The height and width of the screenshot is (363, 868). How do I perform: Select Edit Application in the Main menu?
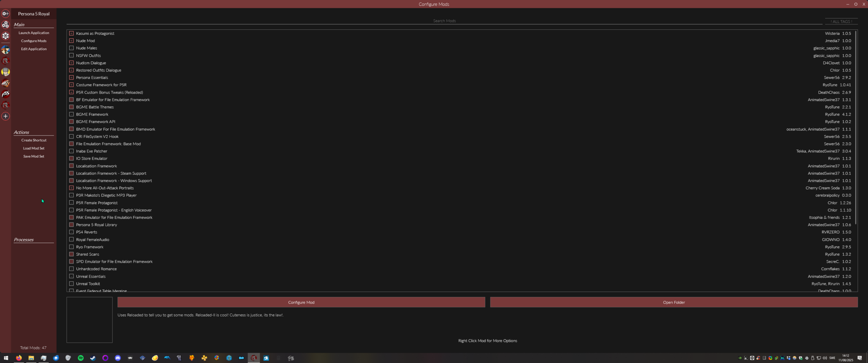click(34, 49)
